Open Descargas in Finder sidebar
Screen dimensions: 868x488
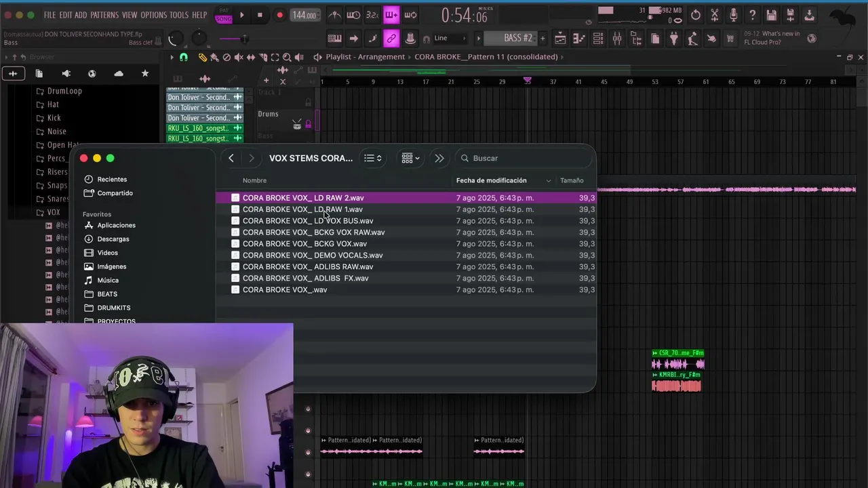tap(107, 239)
